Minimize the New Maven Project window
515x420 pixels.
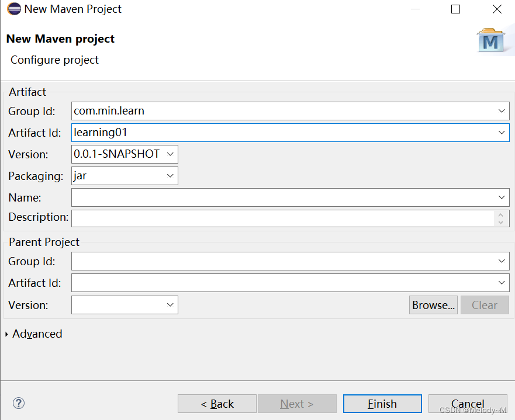coord(416,9)
